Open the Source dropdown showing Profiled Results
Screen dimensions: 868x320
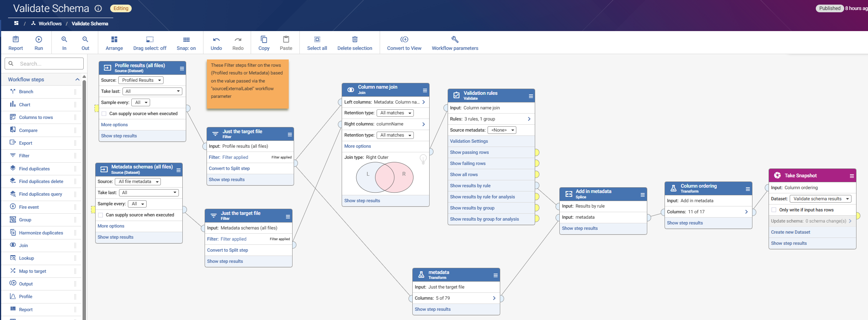coord(141,80)
